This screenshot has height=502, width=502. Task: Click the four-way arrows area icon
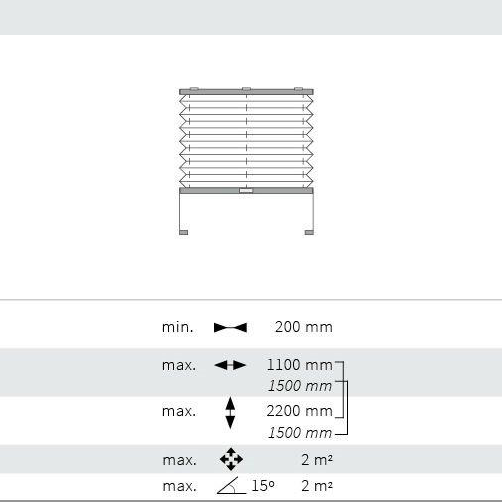(x=231, y=459)
